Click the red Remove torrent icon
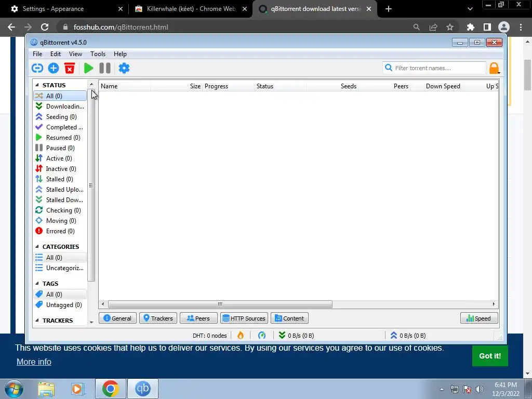Image resolution: width=532 pixels, height=399 pixels. [x=70, y=68]
